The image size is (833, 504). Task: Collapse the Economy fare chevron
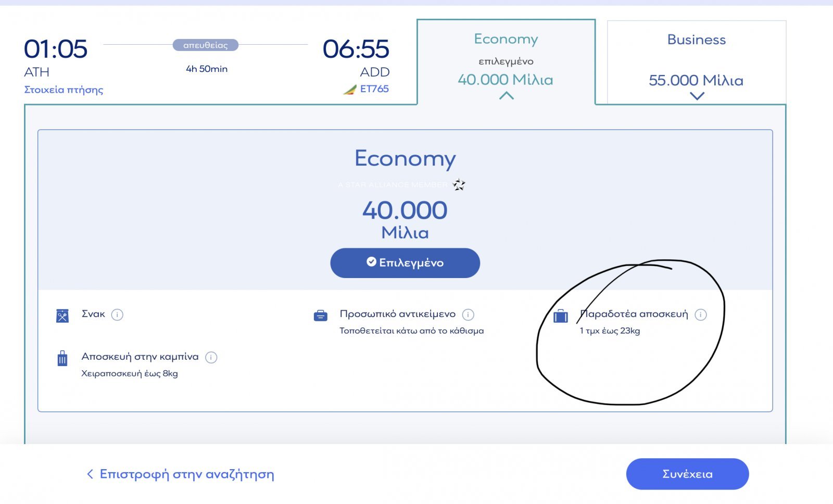(x=506, y=95)
